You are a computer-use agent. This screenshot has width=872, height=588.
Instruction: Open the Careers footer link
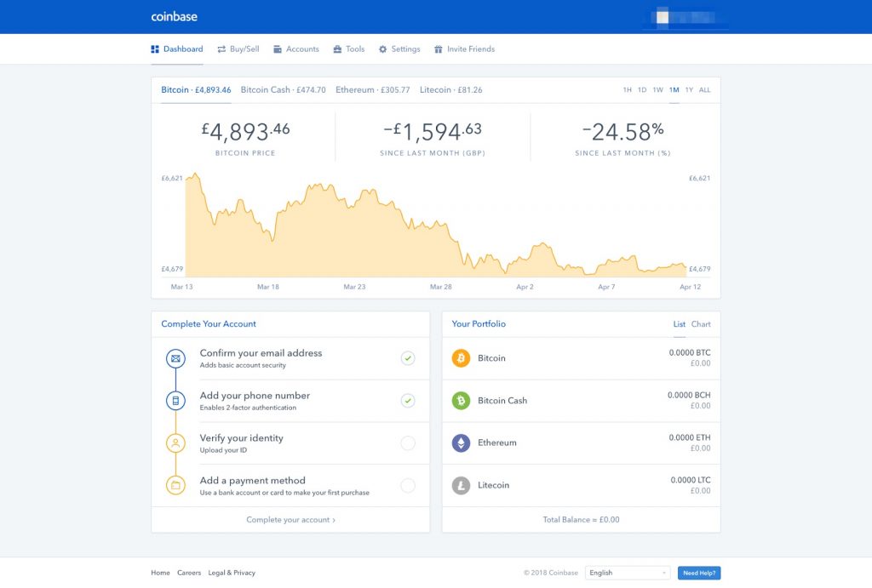click(x=189, y=573)
